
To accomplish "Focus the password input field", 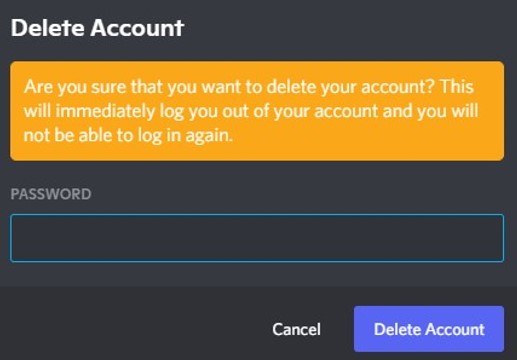I will point(257,238).
